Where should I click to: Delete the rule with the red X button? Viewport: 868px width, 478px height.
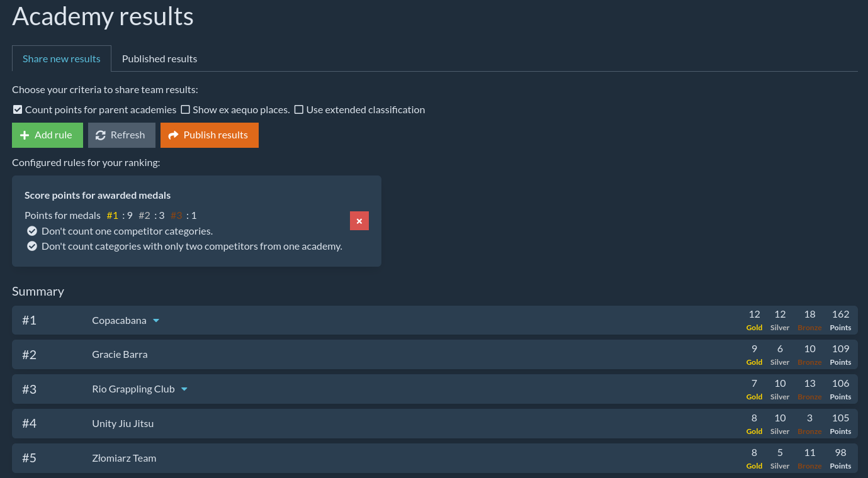(x=359, y=221)
